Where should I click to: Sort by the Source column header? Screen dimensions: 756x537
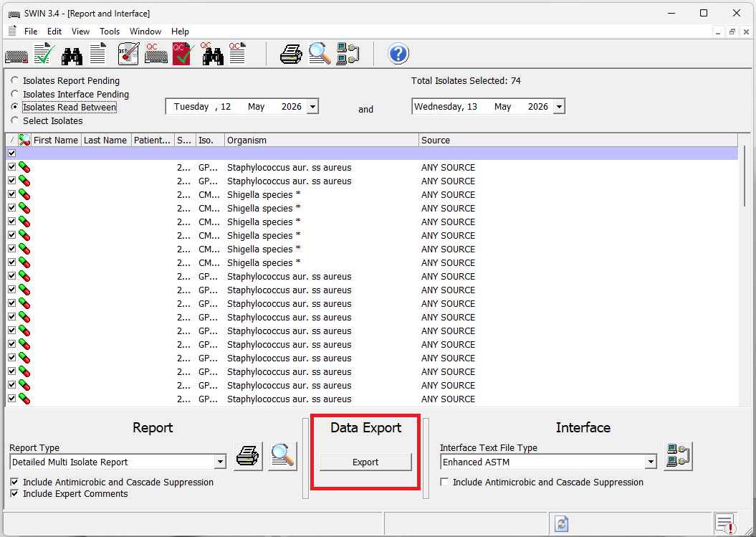pos(578,140)
